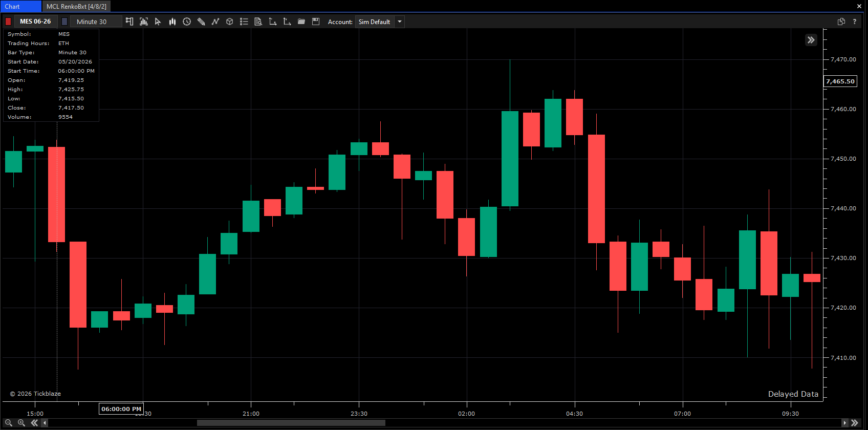
Task: Click the Account dropdown arrow
Action: click(x=400, y=21)
